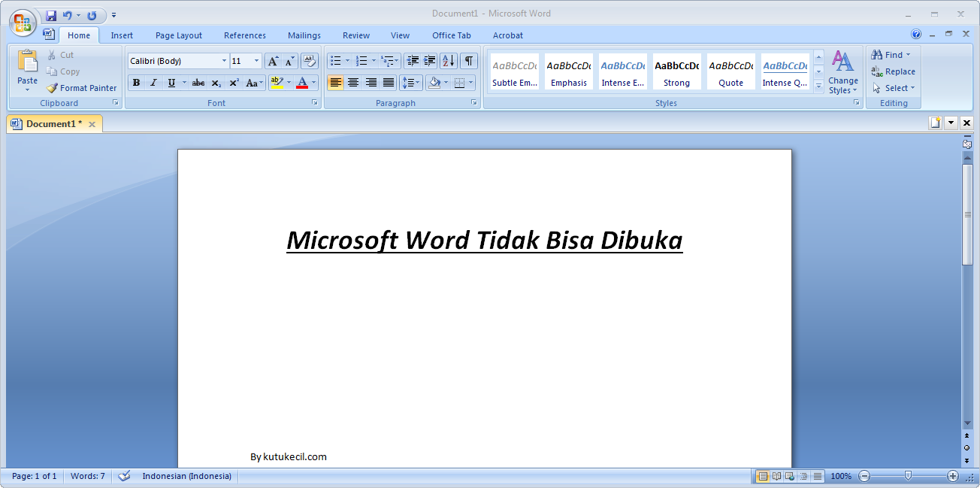Screen dimensions: 980x488
Task: Click the zoom slider handle
Action: pyautogui.click(x=909, y=476)
